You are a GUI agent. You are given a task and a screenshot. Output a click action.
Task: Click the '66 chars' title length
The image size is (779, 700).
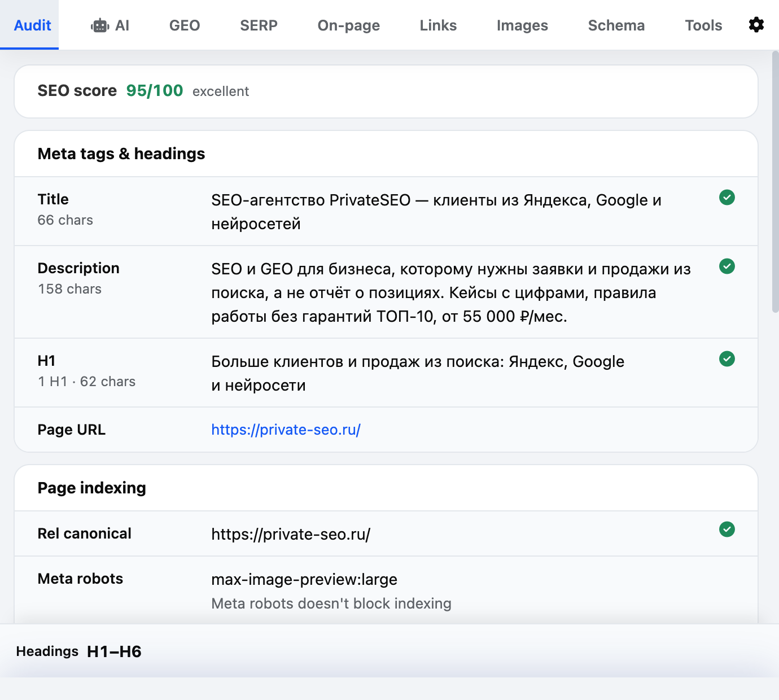(65, 220)
